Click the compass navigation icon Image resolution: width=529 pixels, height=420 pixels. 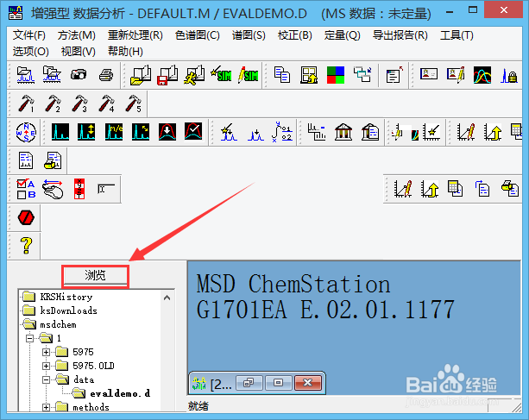tap(26, 132)
